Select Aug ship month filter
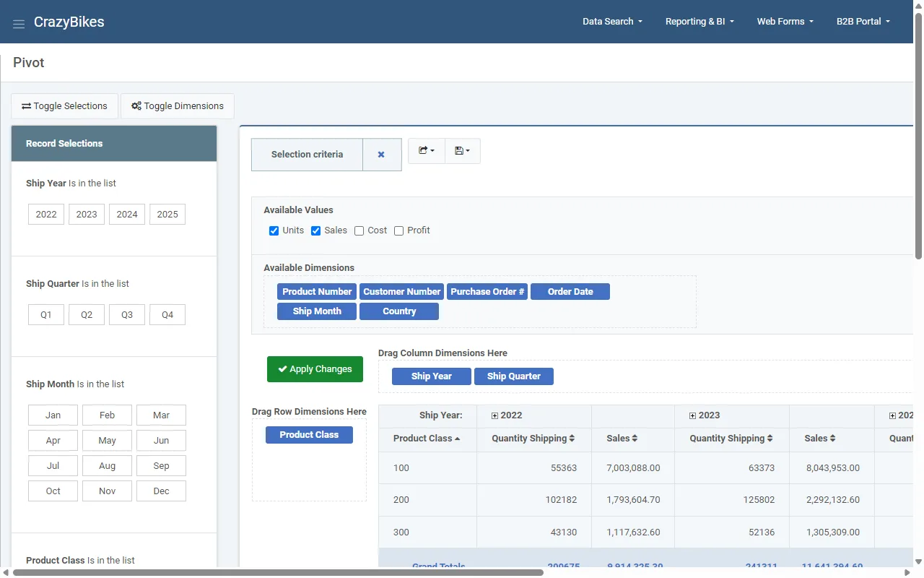 (x=107, y=466)
